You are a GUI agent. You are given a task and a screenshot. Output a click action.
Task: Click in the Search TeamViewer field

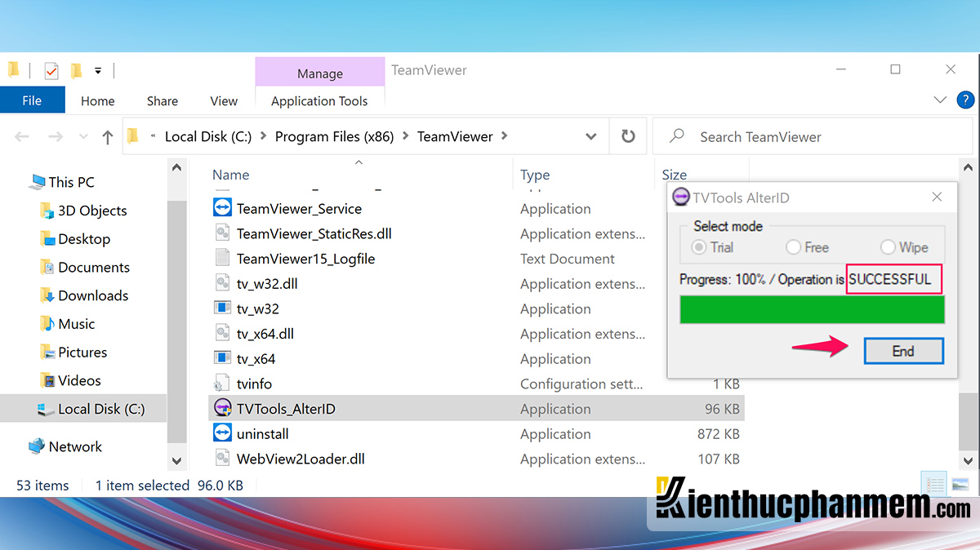pyautogui.click(x=813, y=136)
